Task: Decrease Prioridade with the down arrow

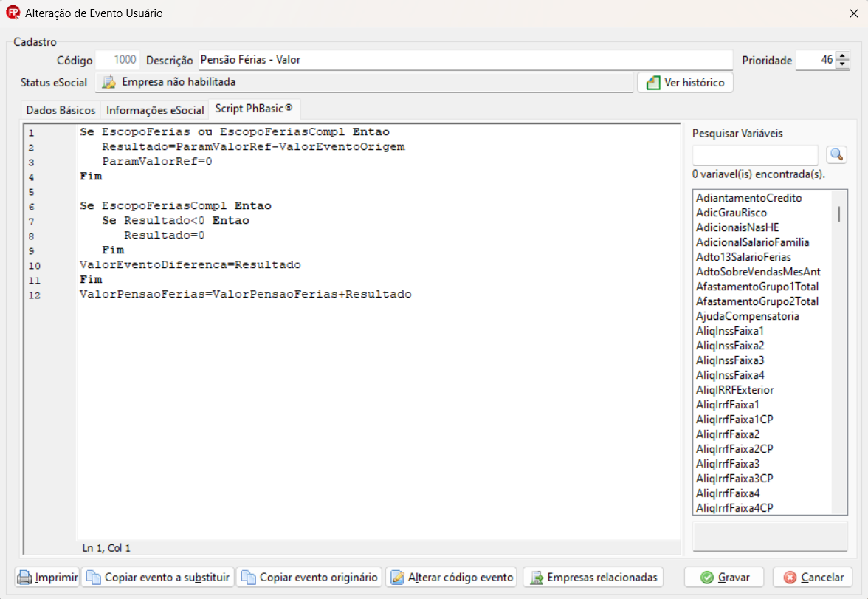Action: (x=843, y=65)
